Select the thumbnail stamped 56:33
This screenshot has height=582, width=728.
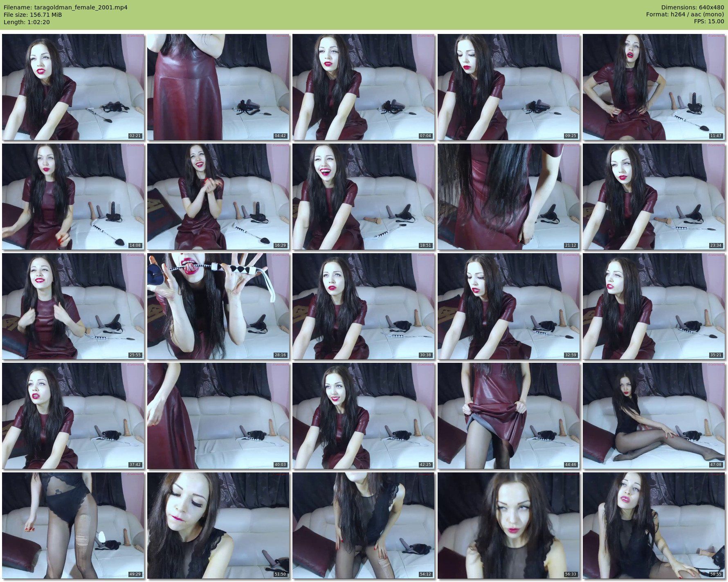(509, 526)
